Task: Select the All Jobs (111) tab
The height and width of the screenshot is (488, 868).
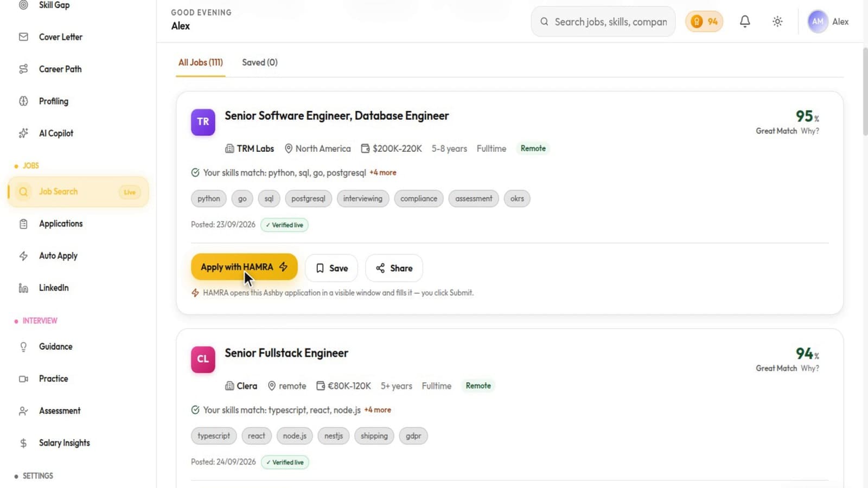Action: point(201,62)
